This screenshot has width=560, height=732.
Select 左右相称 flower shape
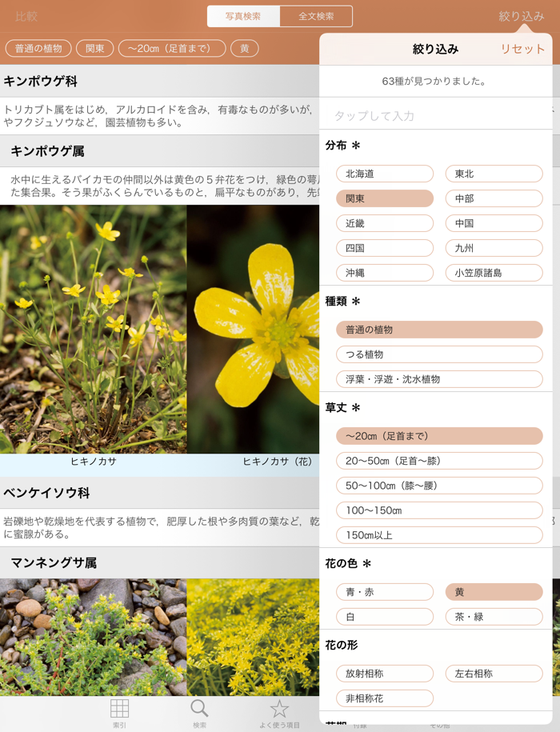[494, 674]
